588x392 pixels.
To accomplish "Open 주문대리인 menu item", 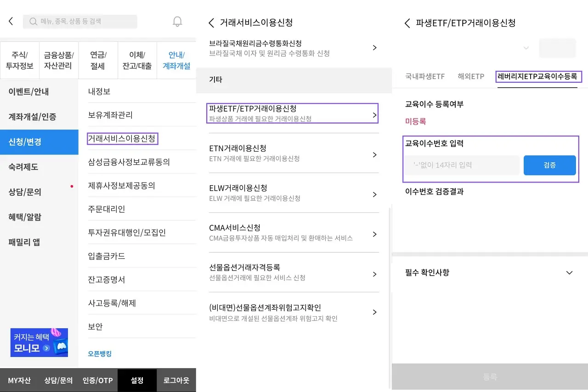I will 142,209.
